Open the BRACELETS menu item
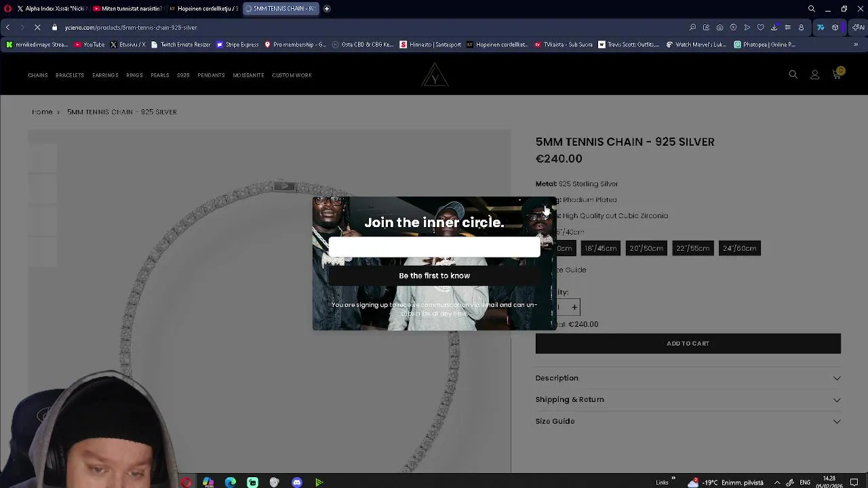 70,75
